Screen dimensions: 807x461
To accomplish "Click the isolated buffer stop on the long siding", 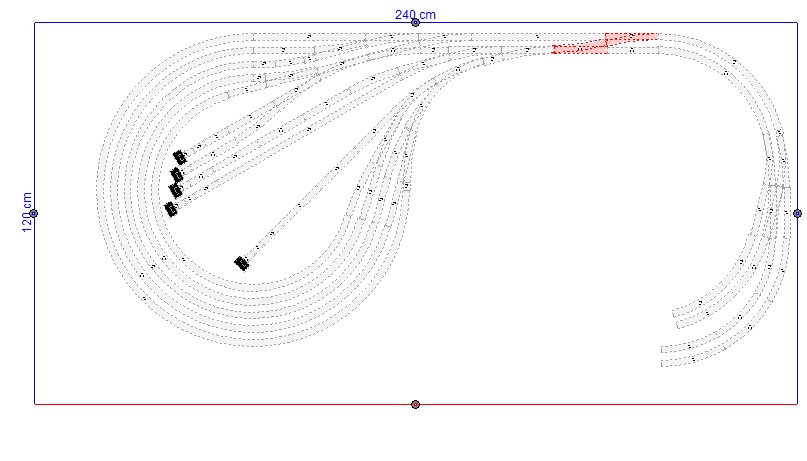I will 241,263.
